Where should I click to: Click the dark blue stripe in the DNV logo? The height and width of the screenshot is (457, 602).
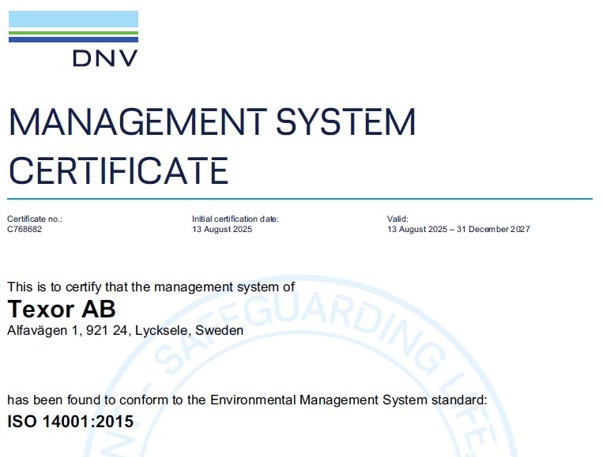pos(73,39)
